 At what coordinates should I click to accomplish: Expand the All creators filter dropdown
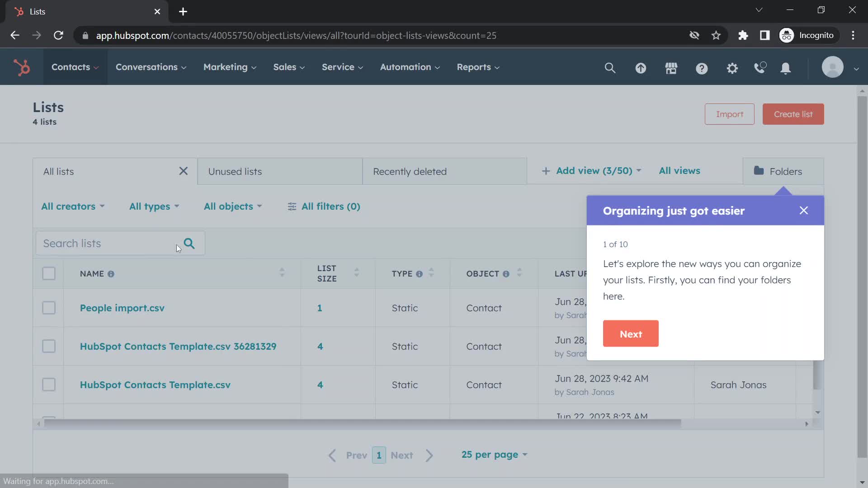(72, 206)
